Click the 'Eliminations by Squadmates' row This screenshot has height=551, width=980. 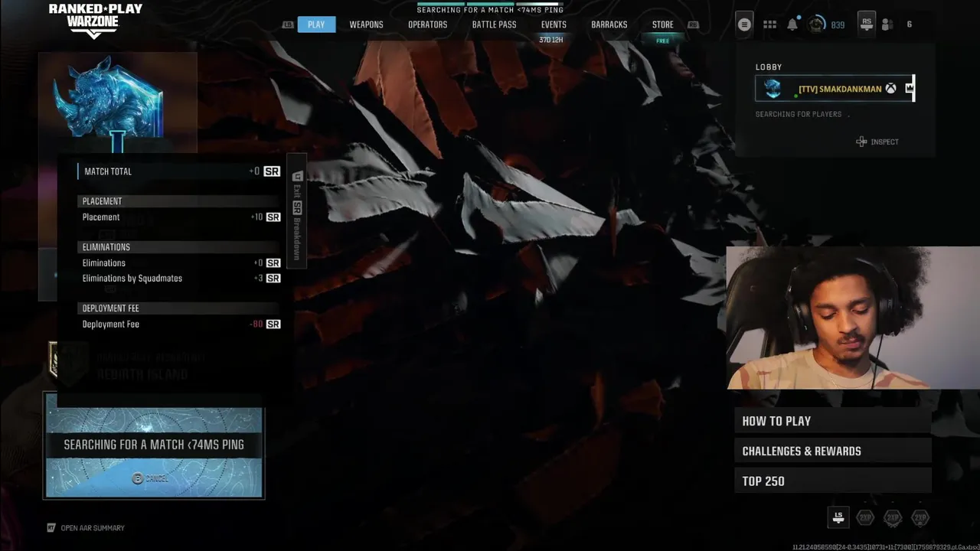pyautogui.click(x=181, y=279)
